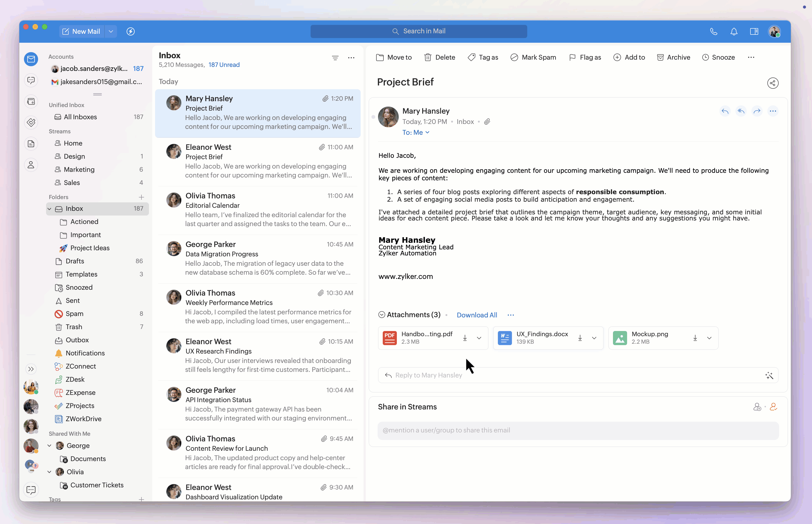The image size is (812, 524).
Task: Open the New Mail dropdown arrow
Action: 111,32
